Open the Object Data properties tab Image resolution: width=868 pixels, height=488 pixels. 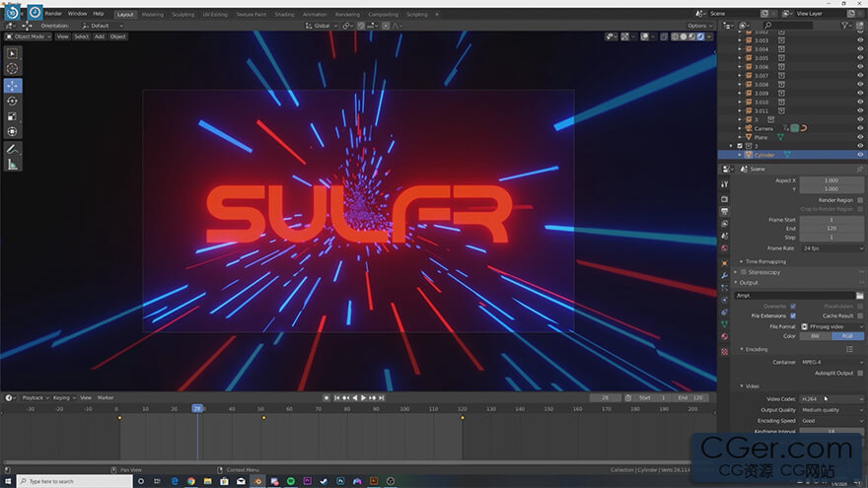click(725, 324)
